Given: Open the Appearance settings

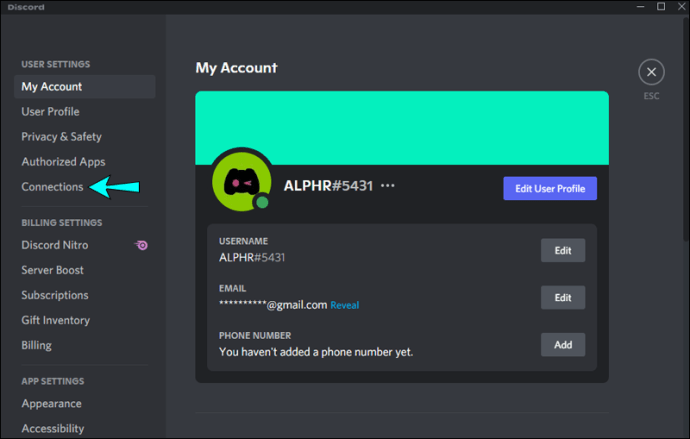Looking at the screenshot, I should (51, 404).
